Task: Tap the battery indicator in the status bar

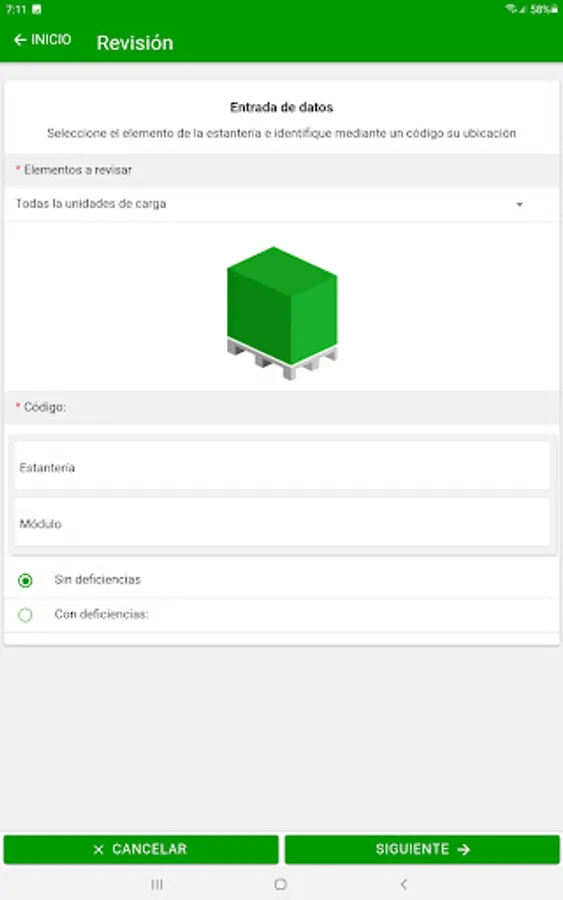Action: pyautogui.click(x=554, y=9)
